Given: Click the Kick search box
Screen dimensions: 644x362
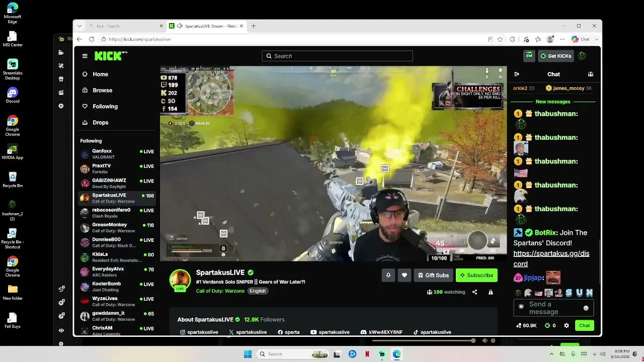Looking at the screenshot, I should 337,56.
